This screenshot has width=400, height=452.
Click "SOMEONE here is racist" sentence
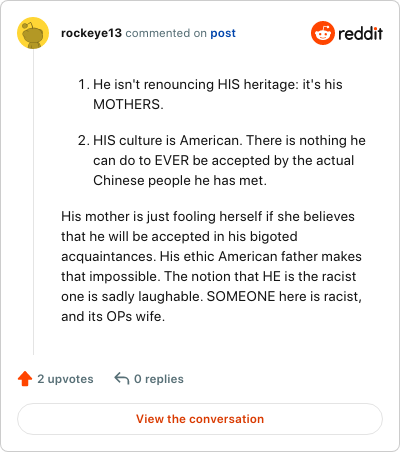click(284, 296)
